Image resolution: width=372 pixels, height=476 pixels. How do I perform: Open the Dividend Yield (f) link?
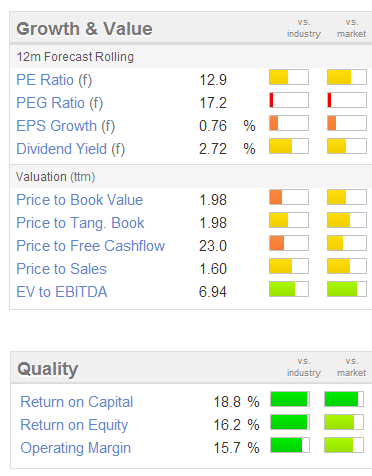[x=71, y=149]
